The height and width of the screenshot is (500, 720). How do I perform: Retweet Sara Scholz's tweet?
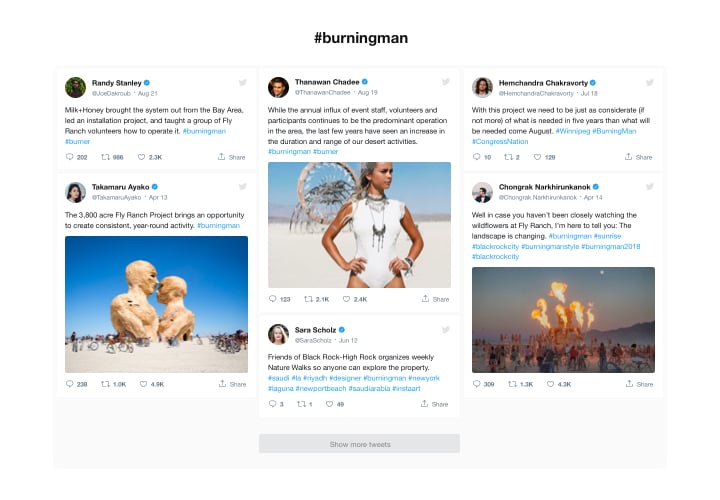point(301,404)
